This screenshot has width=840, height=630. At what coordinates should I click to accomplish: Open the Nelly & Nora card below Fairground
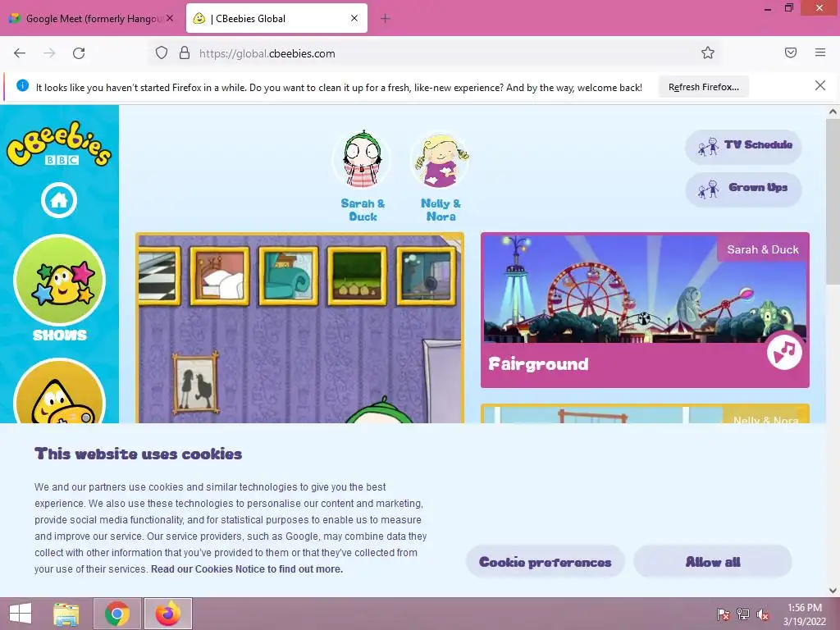pyautogui.click(x=645, y=413)
